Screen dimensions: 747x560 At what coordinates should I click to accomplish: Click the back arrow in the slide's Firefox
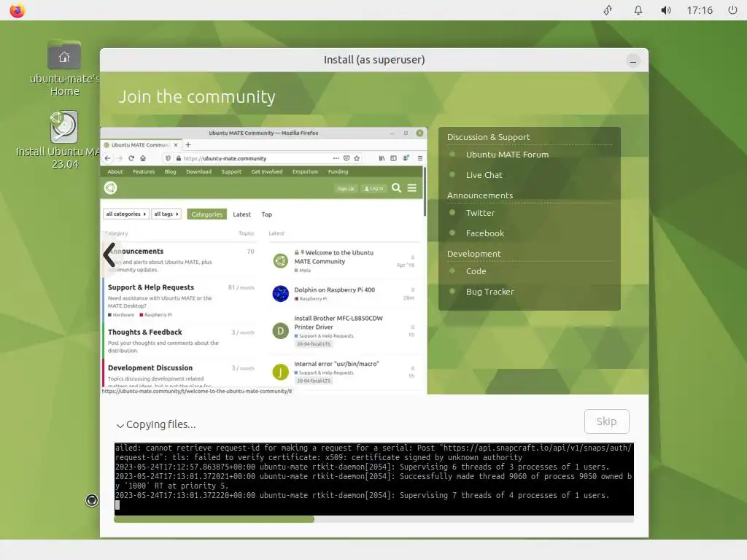[107, 158]
